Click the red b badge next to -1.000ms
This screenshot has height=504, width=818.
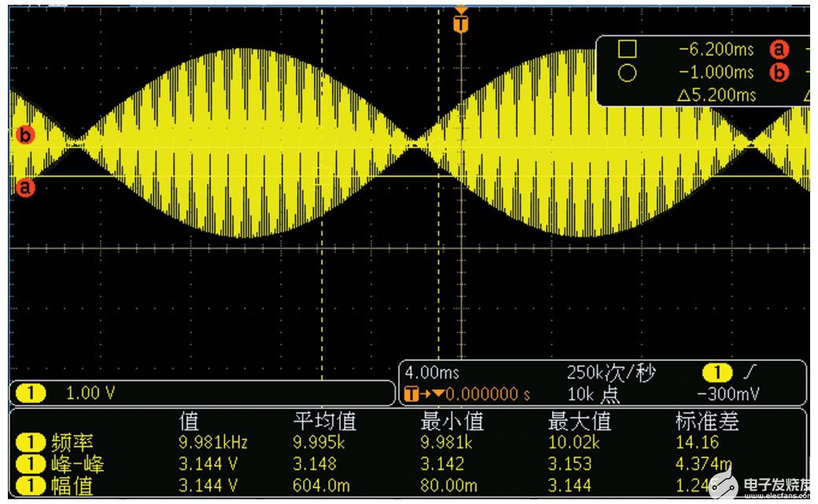pyautogui.click(x=779, y=72)
